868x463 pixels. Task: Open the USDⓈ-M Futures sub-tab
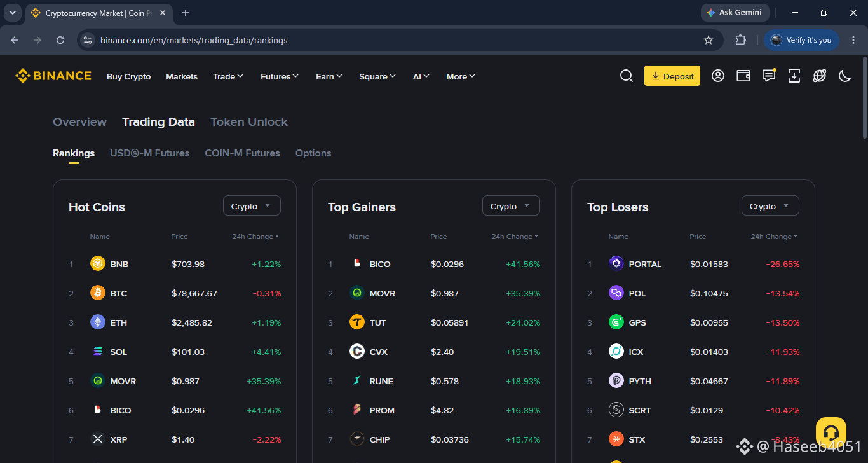[149, 153]
